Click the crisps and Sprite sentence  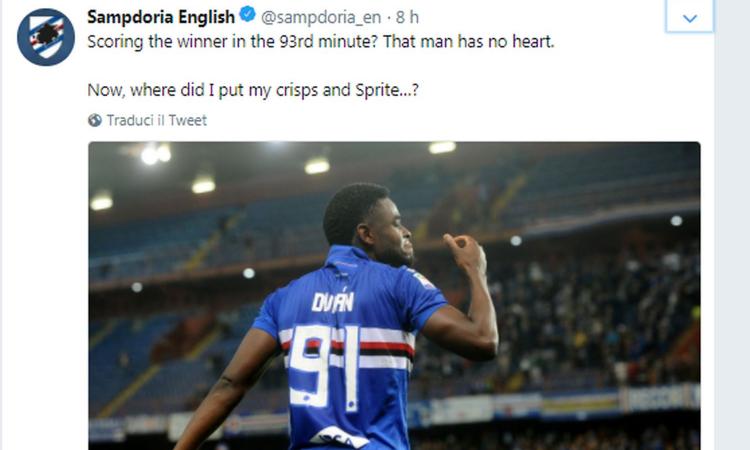pos(253,90)
